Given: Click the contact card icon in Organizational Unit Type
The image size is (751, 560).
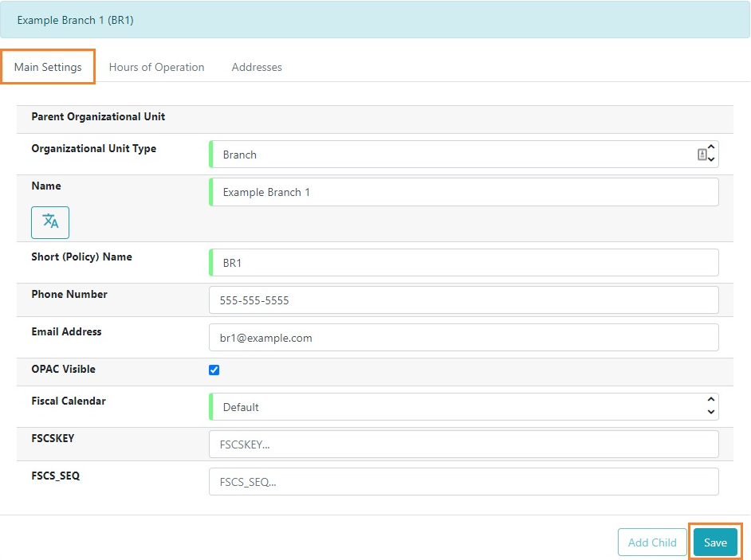Looking at the screenshot, I should tap(702, 155).
